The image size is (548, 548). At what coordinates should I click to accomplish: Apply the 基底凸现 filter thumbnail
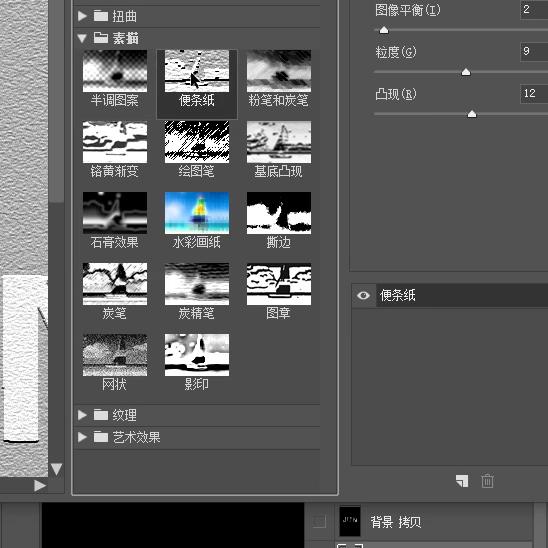point(279,142)
